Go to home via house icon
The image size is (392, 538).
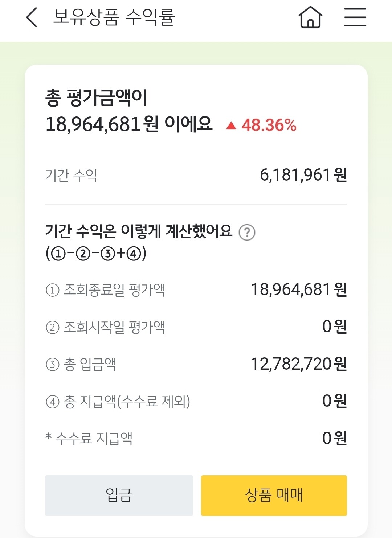[x=310, y=17]
